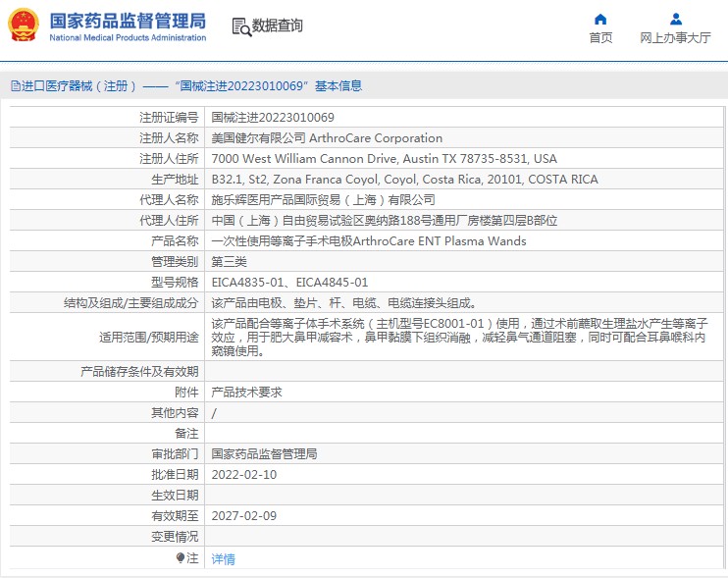Select approval date 2022-02-10
The height and width of the screenshot is (578, 728).
[243, 475]
